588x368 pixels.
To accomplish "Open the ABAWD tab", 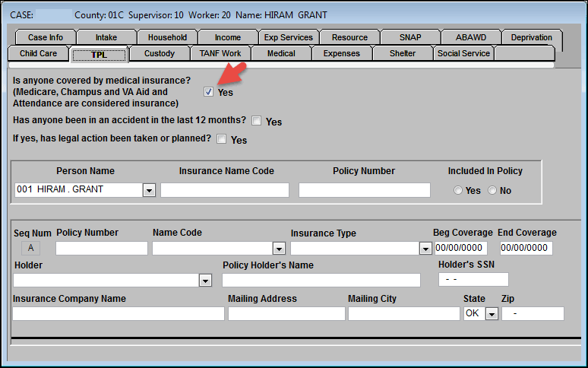I will tap(471, 37).
